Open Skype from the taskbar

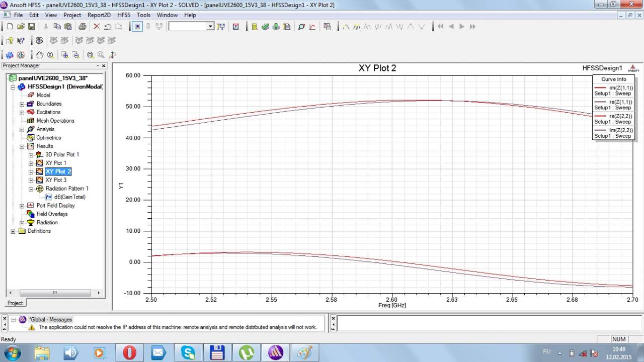188,352
